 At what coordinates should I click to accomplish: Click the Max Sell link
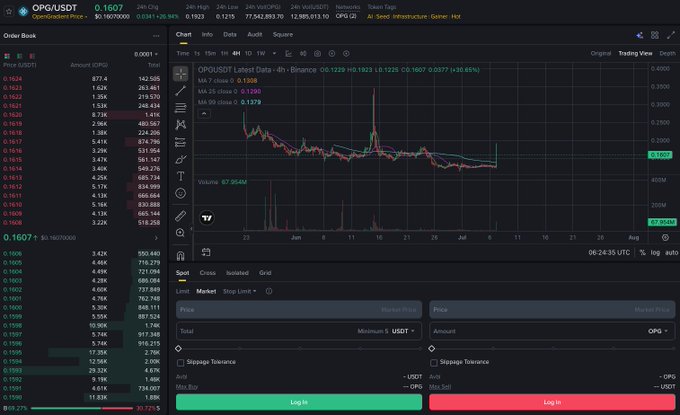point(440,386)
